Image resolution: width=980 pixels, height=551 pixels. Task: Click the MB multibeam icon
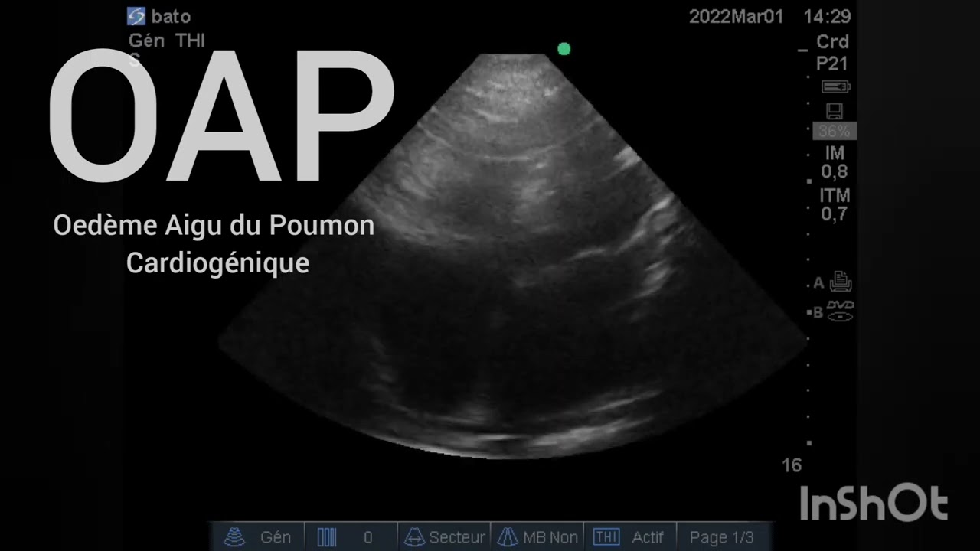tap(508, 537)
